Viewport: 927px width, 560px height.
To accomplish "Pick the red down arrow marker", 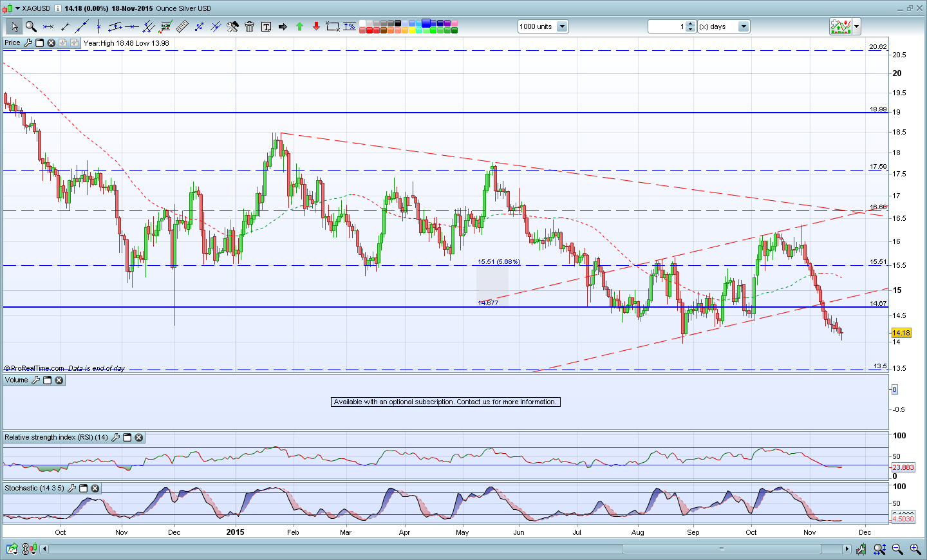I will point(316,26).
